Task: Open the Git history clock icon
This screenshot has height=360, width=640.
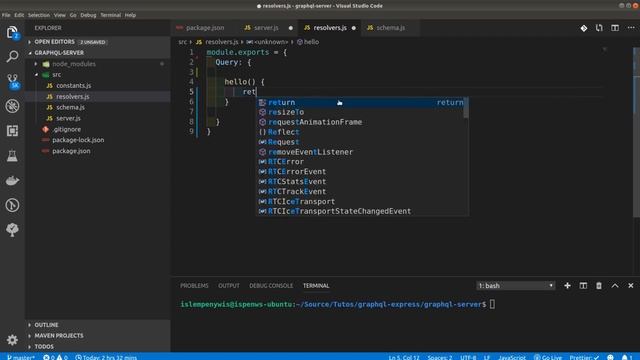Action: tap(12, 205)
